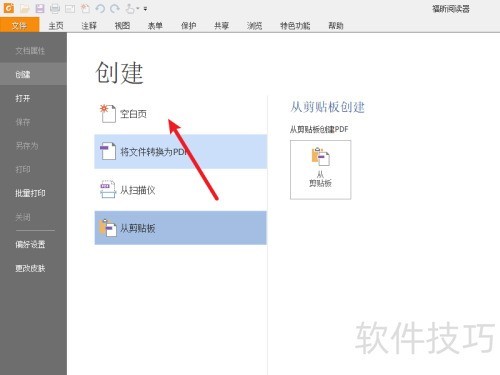
Task: Select 另存为 in the sidebar
Action: pyautogui.click(x=33, y=146)
